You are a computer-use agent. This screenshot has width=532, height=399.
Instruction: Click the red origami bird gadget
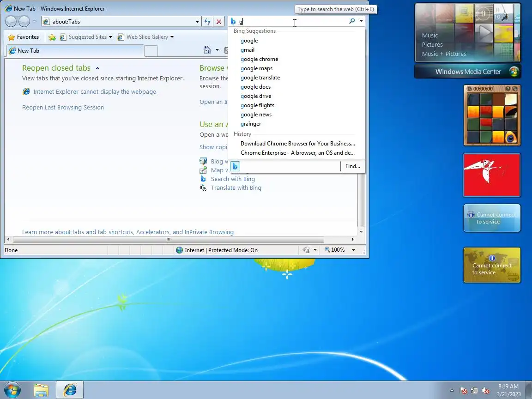pyautogui.click(x=492, y=175)
